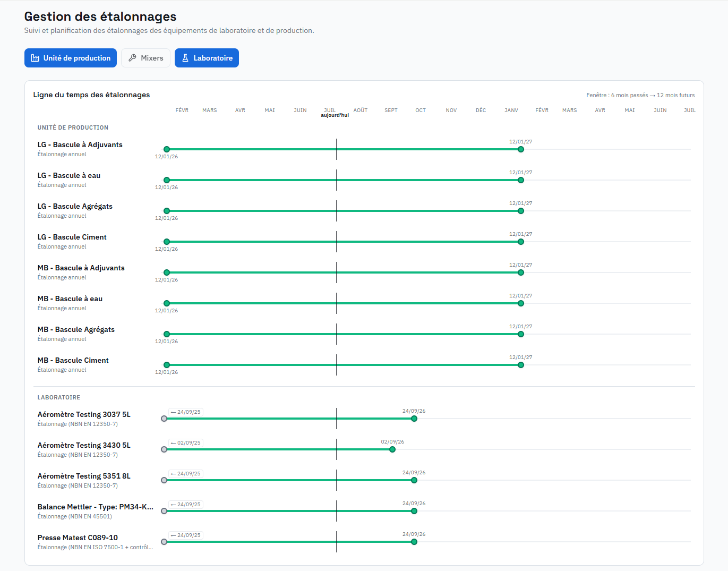Open Balance Mettler - Type: PM34-K row
Viewport: 728px width, 571px height.
pos(96,507)
